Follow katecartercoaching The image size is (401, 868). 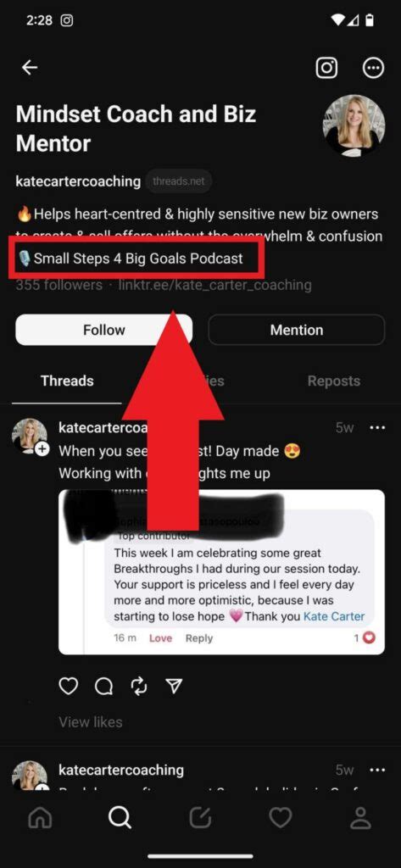click(x=104, y=330)
